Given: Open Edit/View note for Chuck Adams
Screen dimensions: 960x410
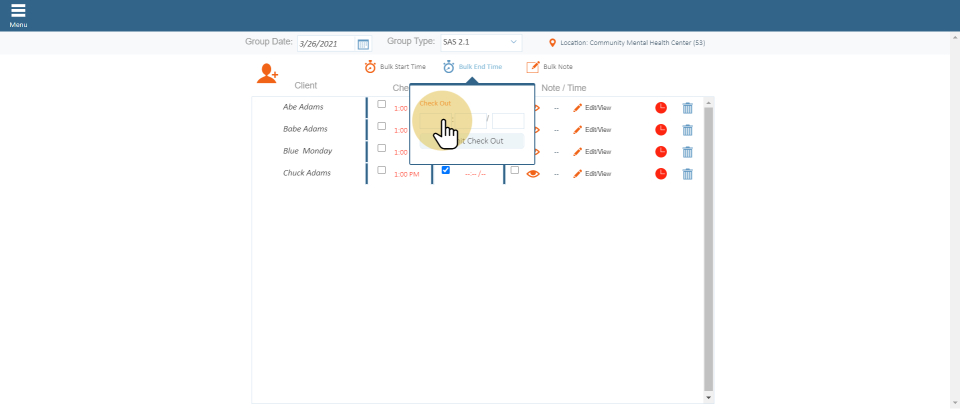Looking at the screenshot, I should tap(592, 174).
